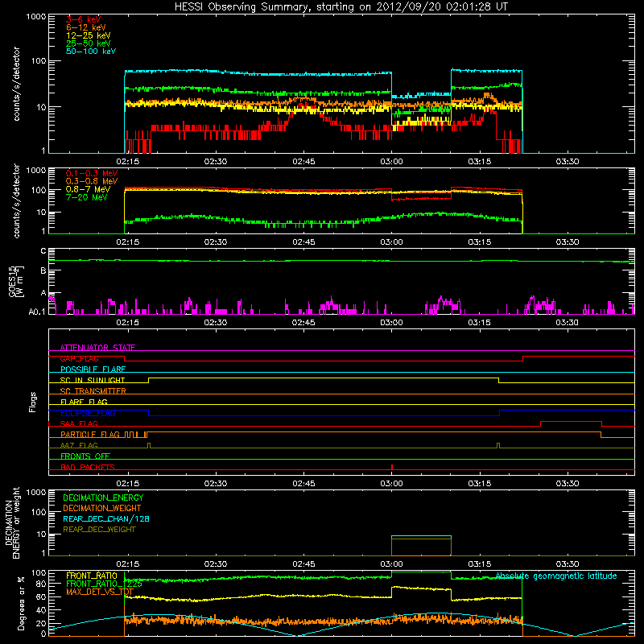Click the SC_TRANSMITTER flag label
This screenshot has height=644, width=644.
93,391
